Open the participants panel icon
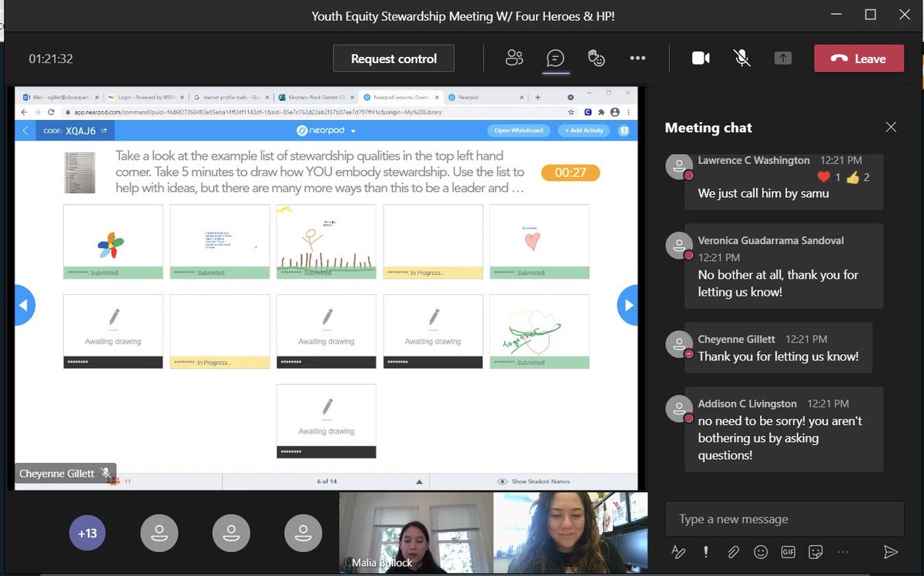The width and height of the screenshot is (924, 576). pyautogui.click(x=514, y=59)
